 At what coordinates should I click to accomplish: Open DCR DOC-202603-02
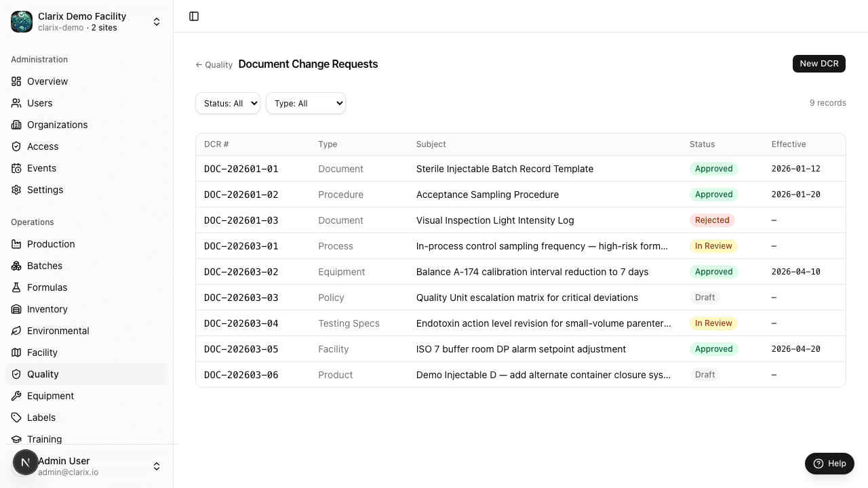coord(241,272)
